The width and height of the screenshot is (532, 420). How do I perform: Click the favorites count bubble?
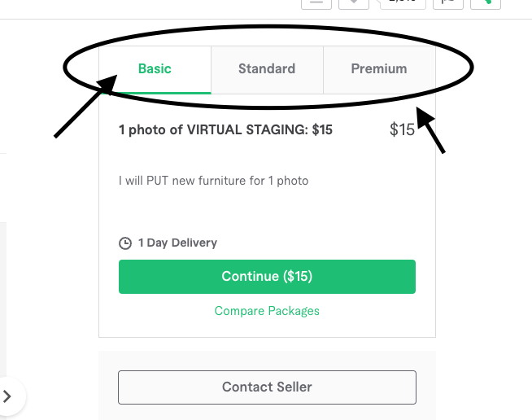pyautogui.click(x=403, y=3)
